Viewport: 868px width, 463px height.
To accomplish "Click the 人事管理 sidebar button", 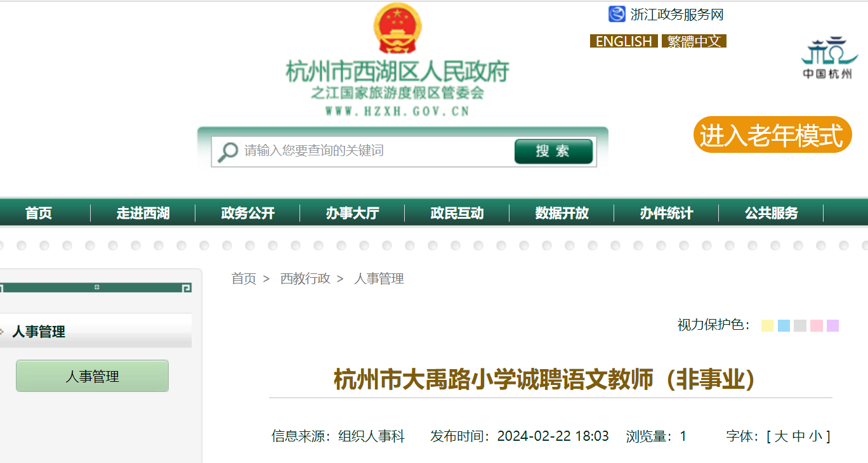I will 92,376.
